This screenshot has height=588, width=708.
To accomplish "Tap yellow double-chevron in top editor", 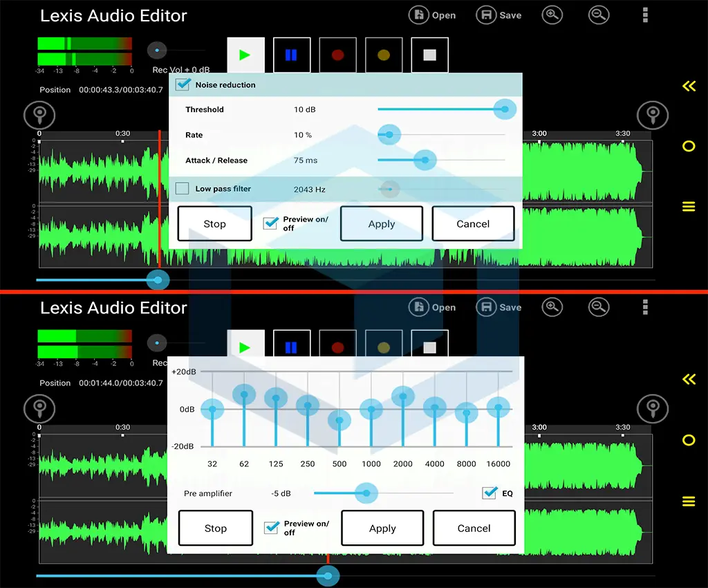I will point(689,86).
